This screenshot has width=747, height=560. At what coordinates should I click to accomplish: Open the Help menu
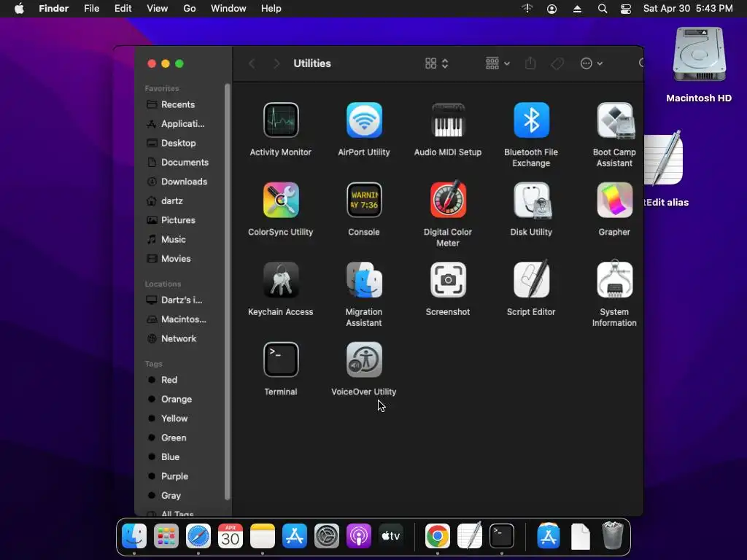point(271,9)
